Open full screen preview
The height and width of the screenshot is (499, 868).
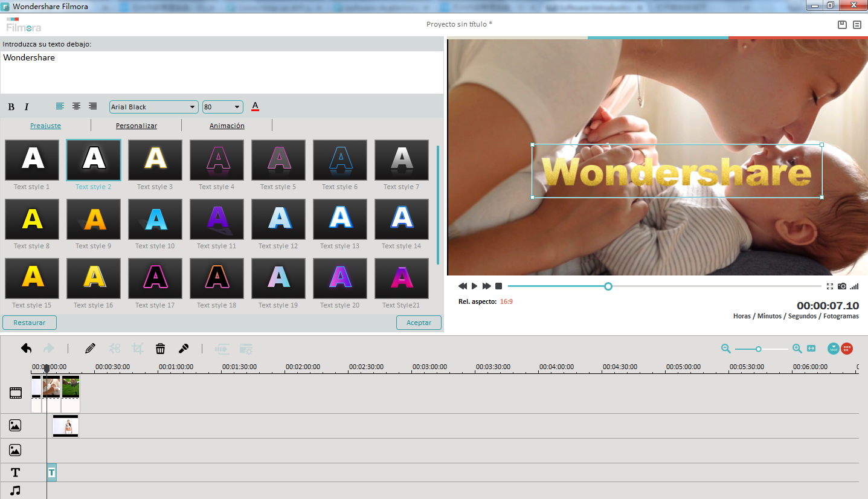pyautogui.click(x=830, y=286)
